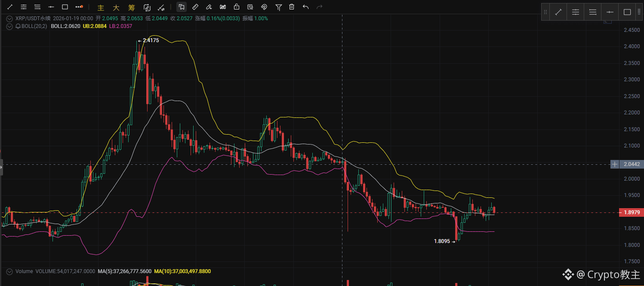The width and height of the screenshot is (644, 286).
Task: Click the 大 button in toolbar
Action: click(x=116, y=7)
